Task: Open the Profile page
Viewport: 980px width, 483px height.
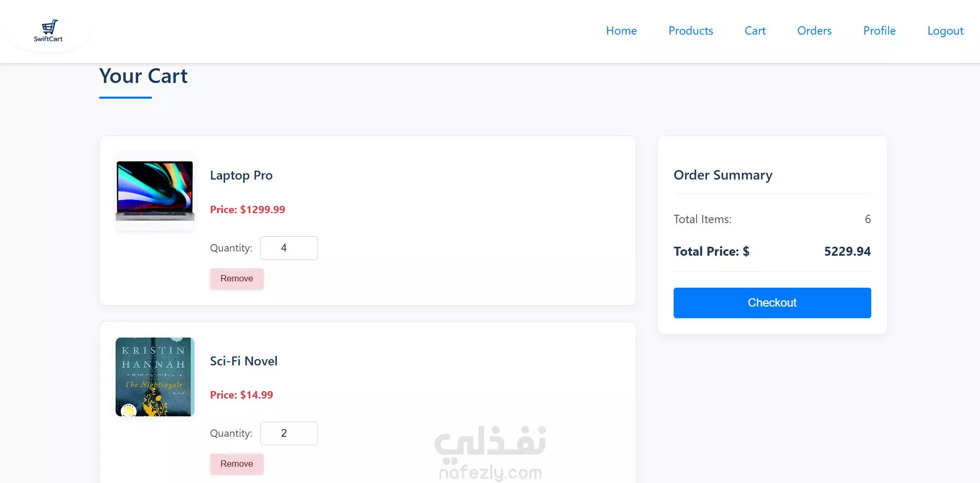Action: [x=879, y=31]
